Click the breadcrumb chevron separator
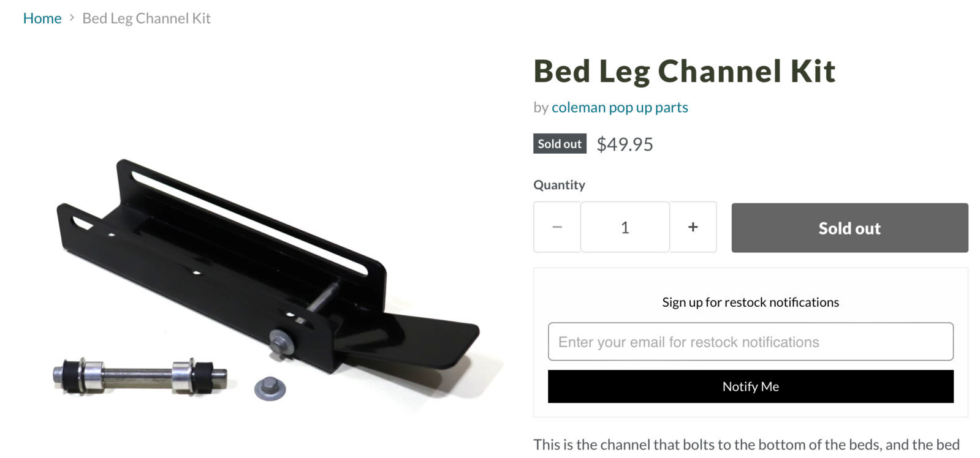The image size is (980, 458). click(x=72, y=18)
